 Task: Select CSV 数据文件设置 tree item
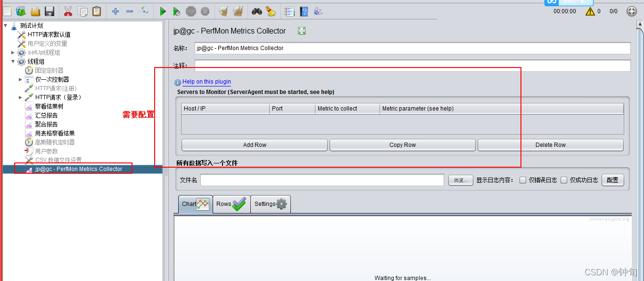coord(58,160)
